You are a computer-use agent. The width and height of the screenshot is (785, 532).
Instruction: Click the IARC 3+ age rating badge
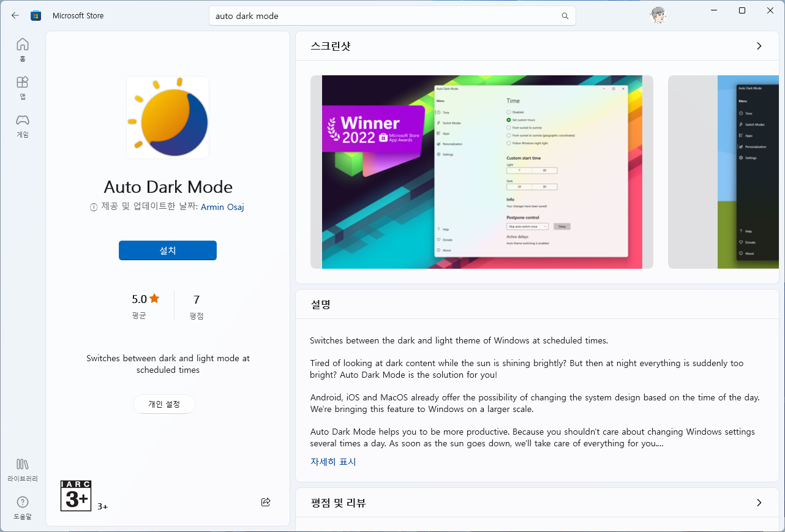[76, 496]
